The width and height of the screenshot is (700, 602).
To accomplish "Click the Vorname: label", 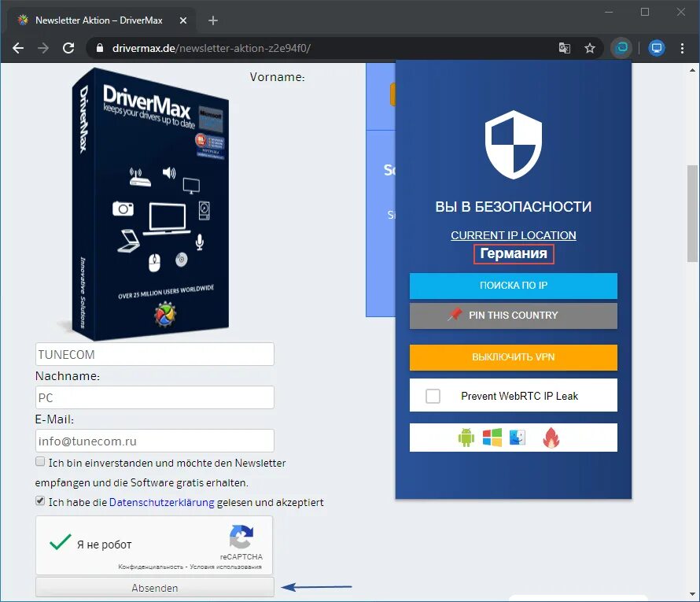I will [x=277, y=77].
